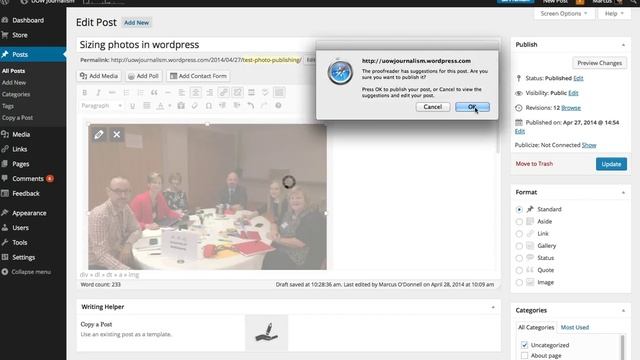Select the Gallery post format

[x=519, y=246]
